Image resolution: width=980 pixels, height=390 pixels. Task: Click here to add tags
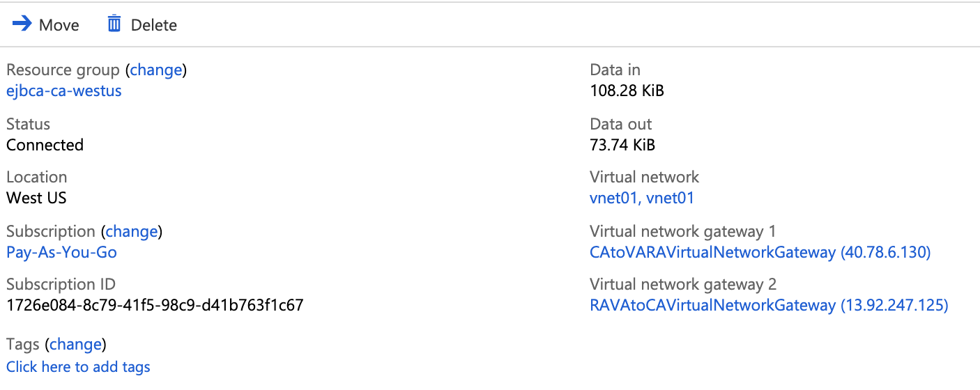point(78,366)
